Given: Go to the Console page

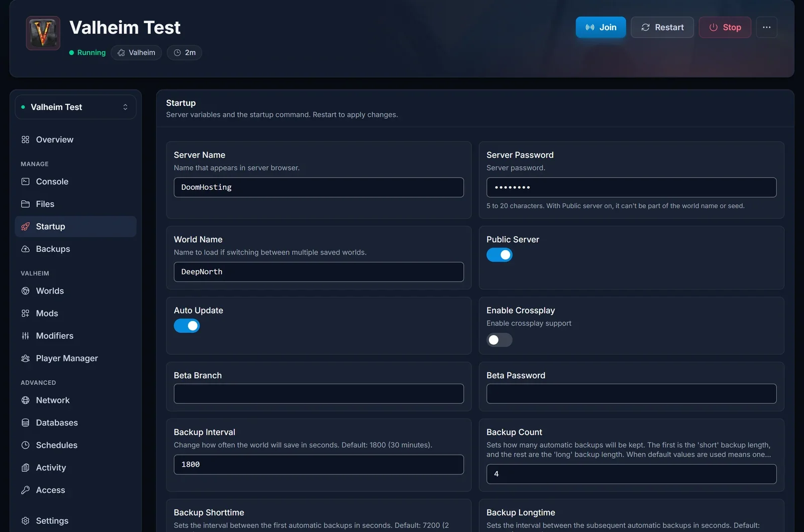Looking at the screenshot, I should (x=75, y=181).
